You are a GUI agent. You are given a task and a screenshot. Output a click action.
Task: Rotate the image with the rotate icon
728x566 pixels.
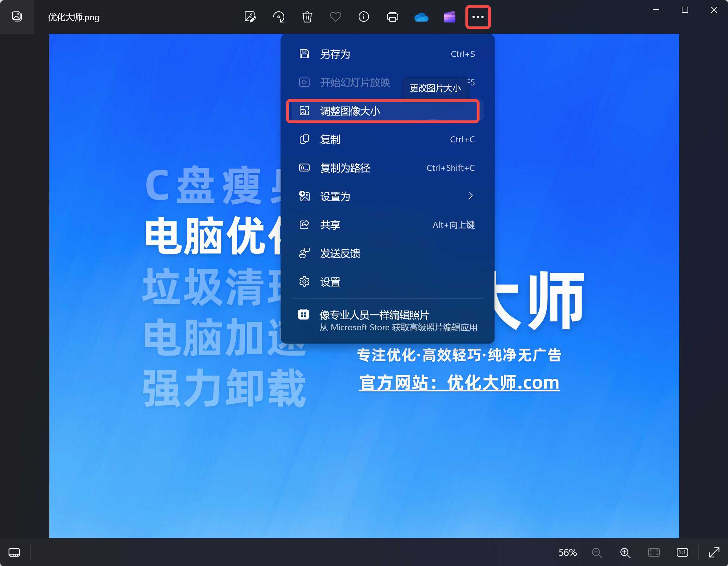(279, 17)
